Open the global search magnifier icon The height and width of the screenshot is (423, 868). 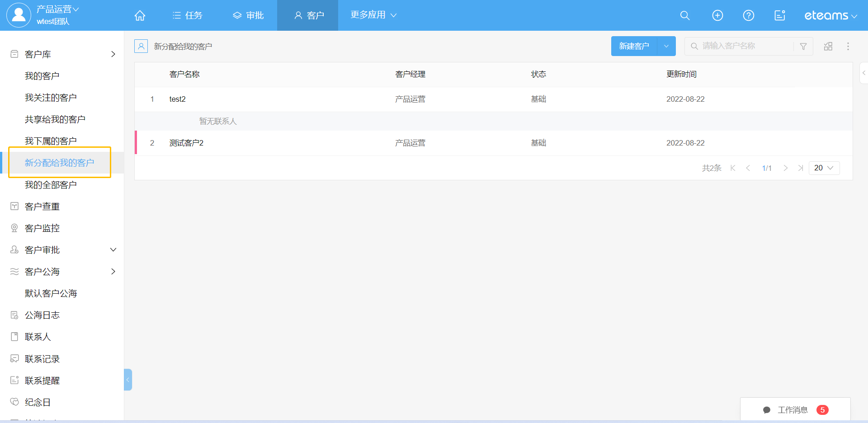click(x=685, y=15)
